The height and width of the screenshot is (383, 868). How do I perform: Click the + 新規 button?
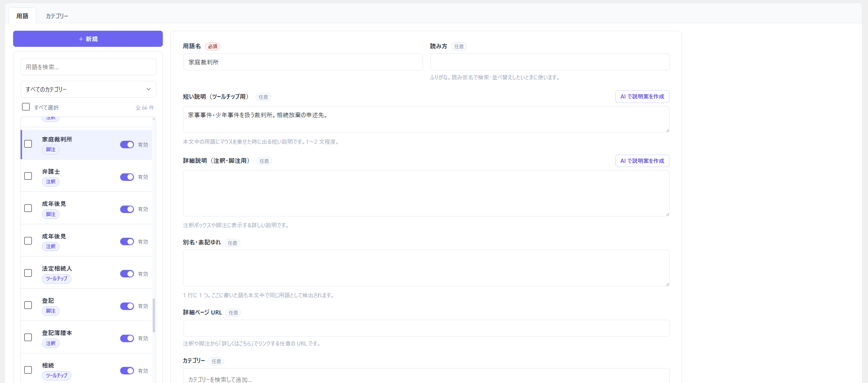click(88, 39)
